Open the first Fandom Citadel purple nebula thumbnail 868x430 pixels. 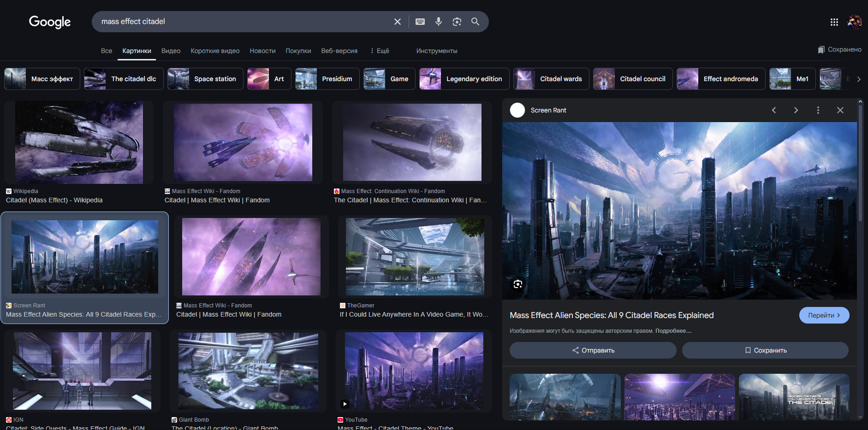pyautogui.click(x=243, y=142)
